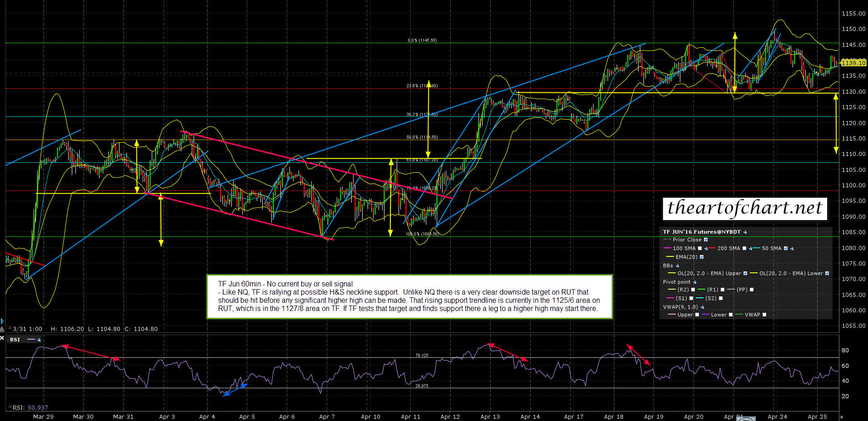Remove the RSI: 50.937 readout via red x
Screen dimensions: 868x421
(x=9, y=407)
